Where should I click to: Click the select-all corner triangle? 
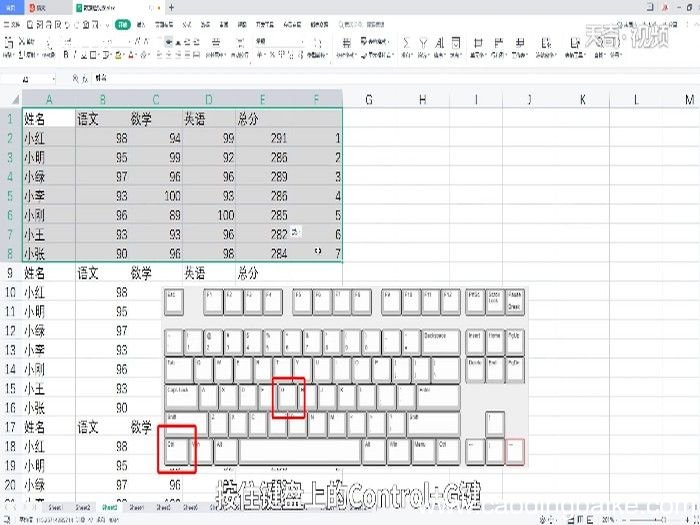[x=15, y=99]
